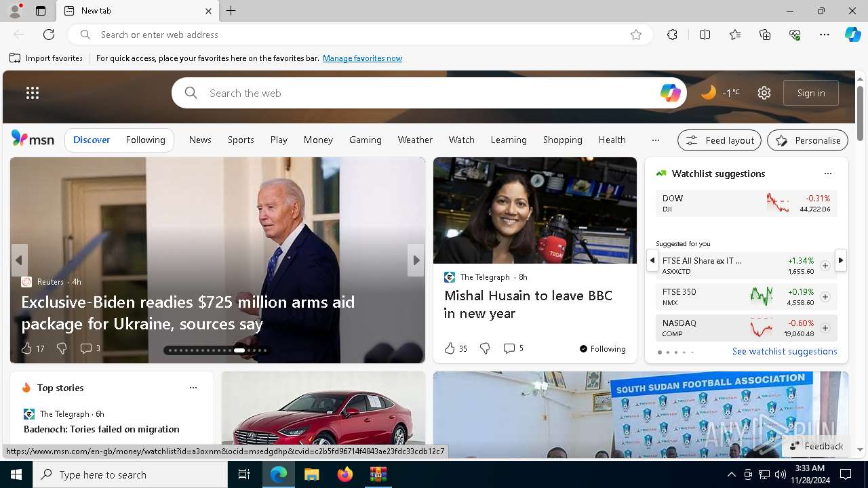Show previous watchlist suggestions

[x=652, y=260]
